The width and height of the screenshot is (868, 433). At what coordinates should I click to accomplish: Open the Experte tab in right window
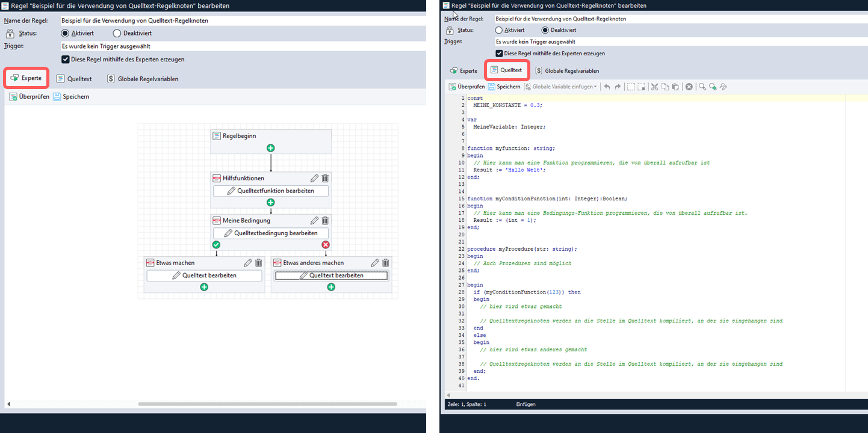463,71
